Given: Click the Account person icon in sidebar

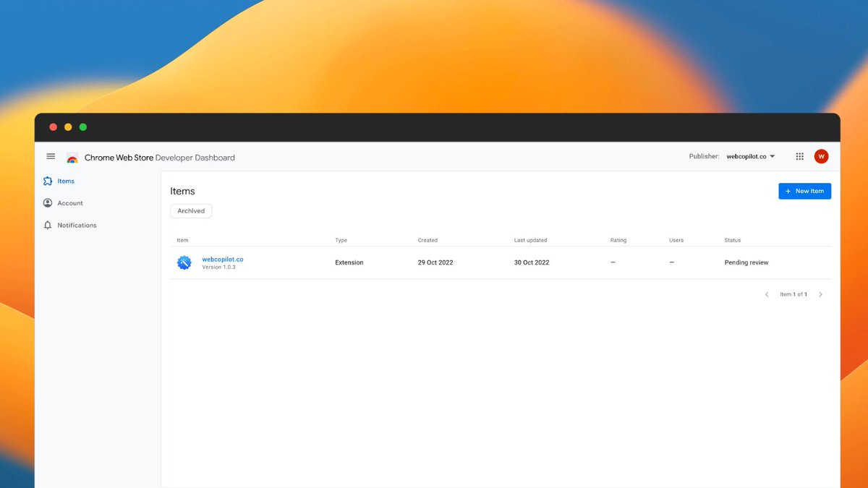Looking at the screenshot, I should coord(48,203).
